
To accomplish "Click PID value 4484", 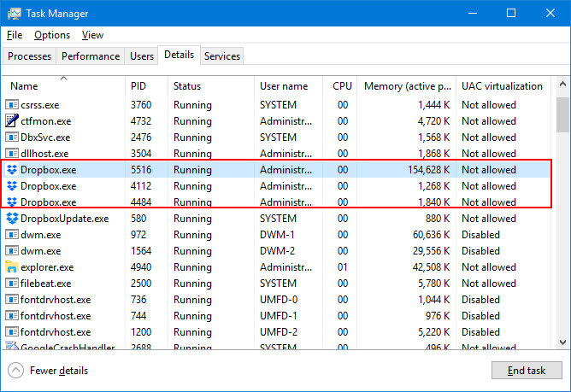I will pos(141,202).
